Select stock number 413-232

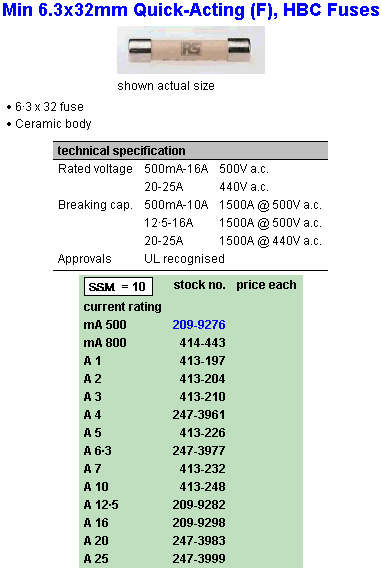pyautogui.click(x=203, y=468)
